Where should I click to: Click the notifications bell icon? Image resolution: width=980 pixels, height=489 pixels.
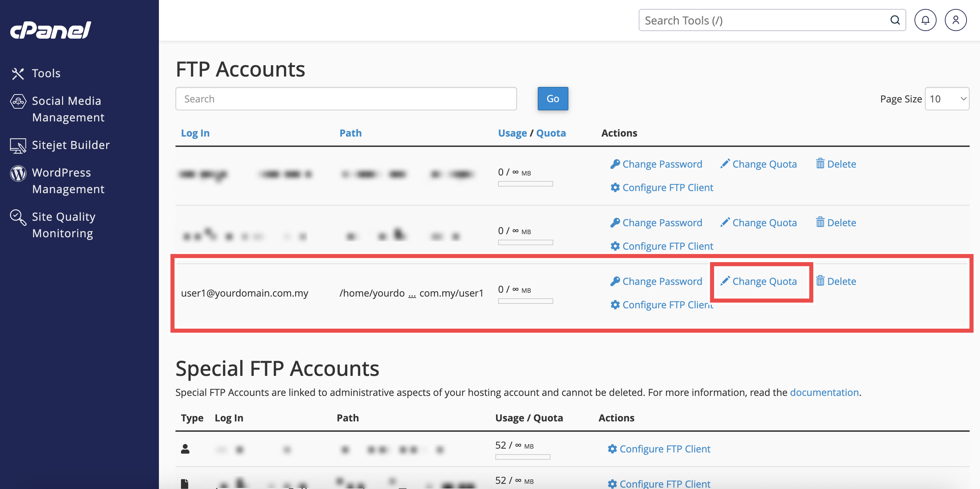point(925,20)
